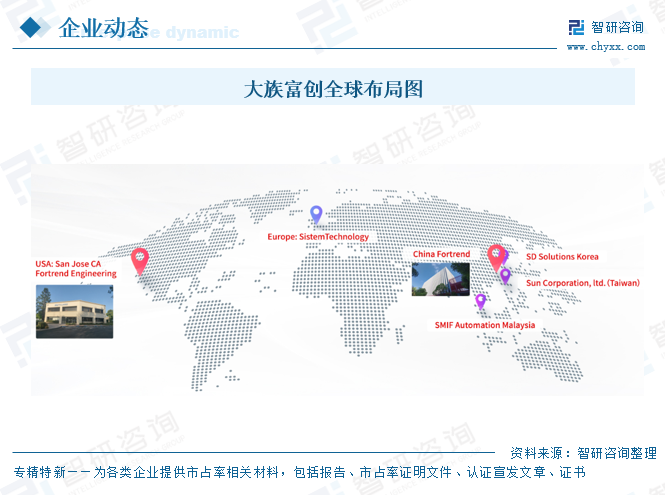Screen dimensions: 665x495
Task: Click the blue map pin above Europe label
Action: click(316, 214)
